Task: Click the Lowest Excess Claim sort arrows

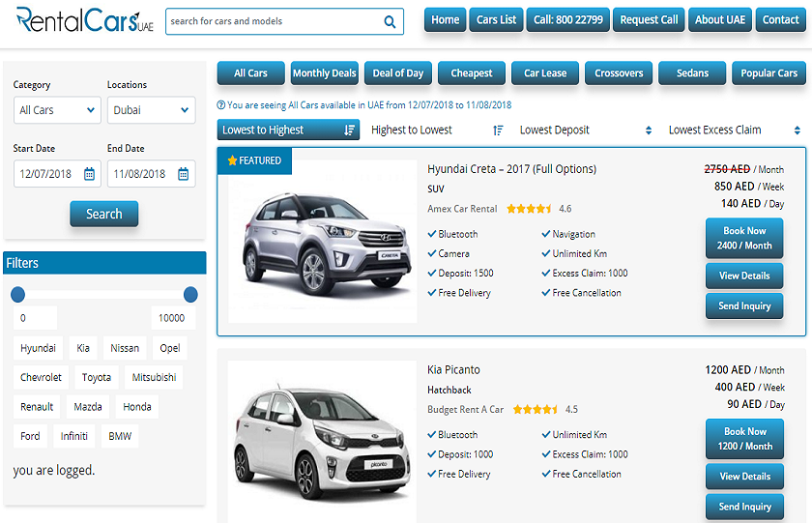Action: [797, 131]
